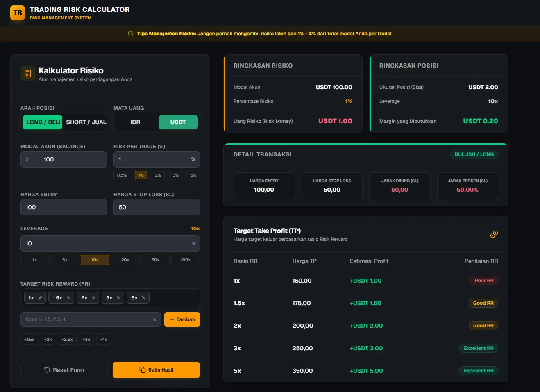Click the Harga TP value 350,00

pos(303,371)
